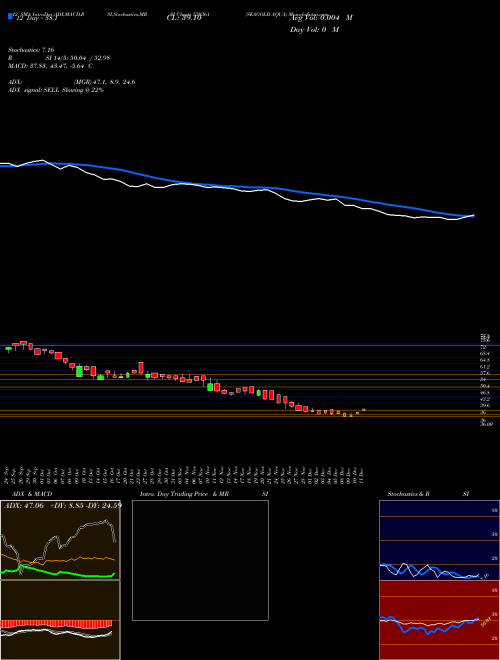This screenshot has width=500, height=660.
Task: Click inside the empty intraday price chart box
Action: click(x=200, y=560)
